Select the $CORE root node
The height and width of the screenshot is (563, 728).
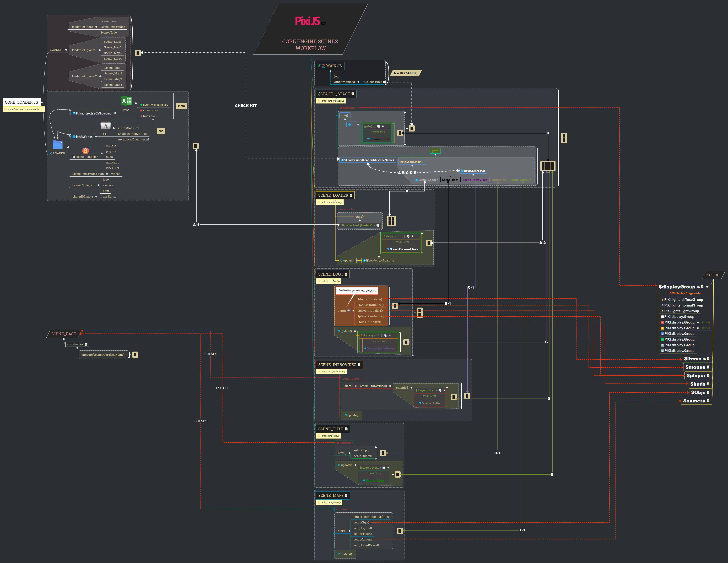pyautogui.click(x=713, y=275)
